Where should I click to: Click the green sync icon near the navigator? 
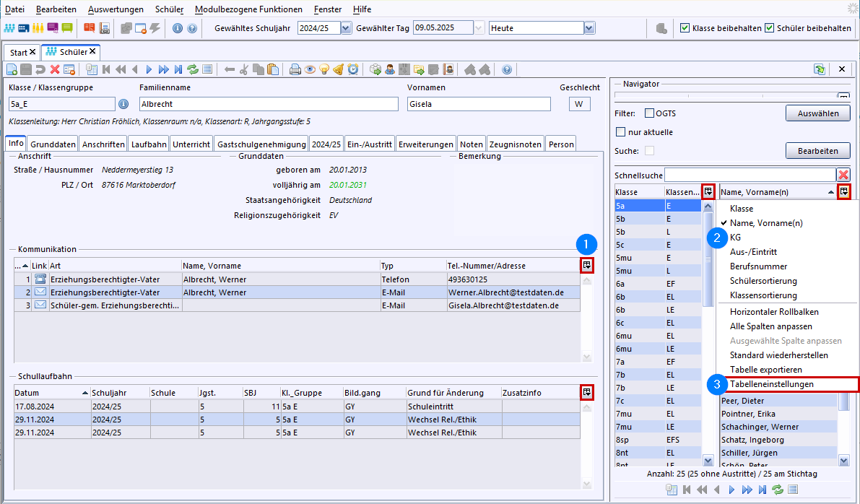[820, 69]
